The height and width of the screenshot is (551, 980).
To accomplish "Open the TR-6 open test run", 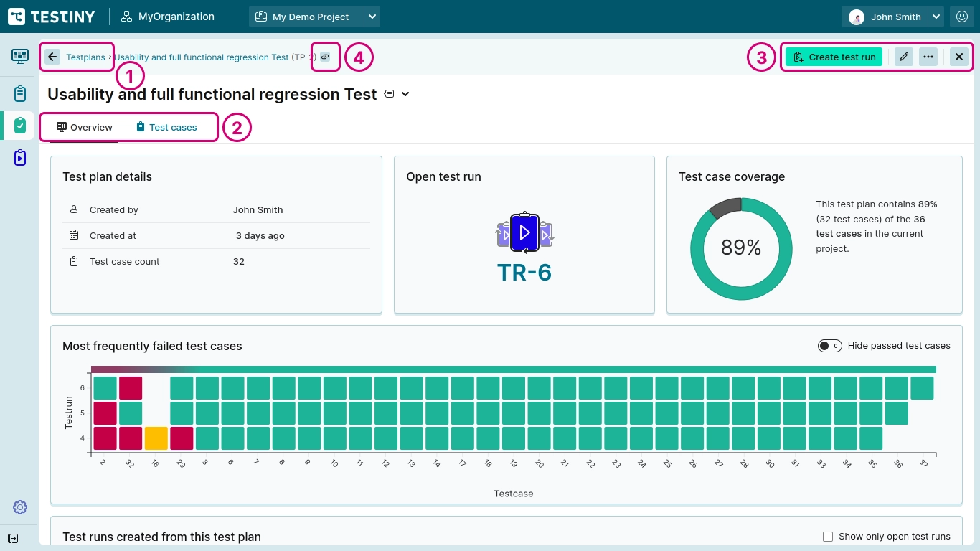I will pyautogui.click(x=524, y=272).
